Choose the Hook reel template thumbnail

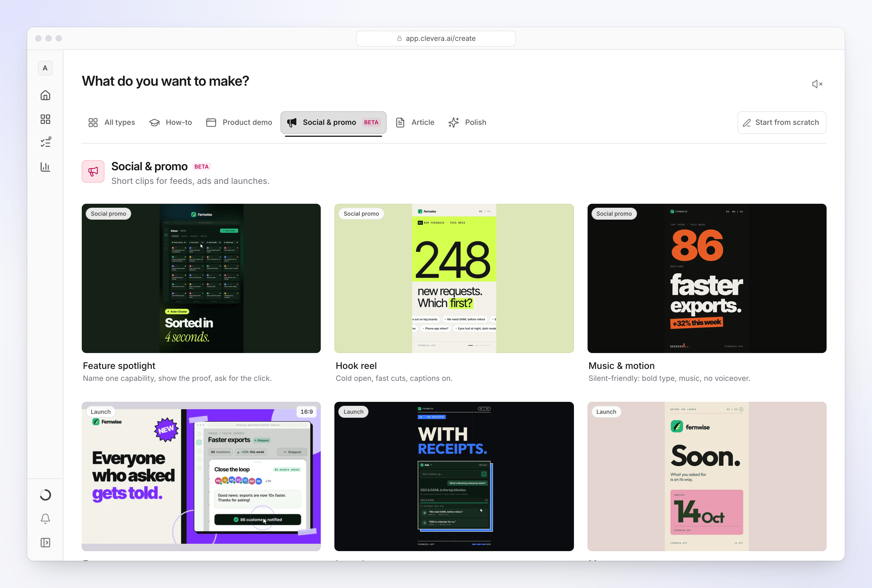click(454, 278)
